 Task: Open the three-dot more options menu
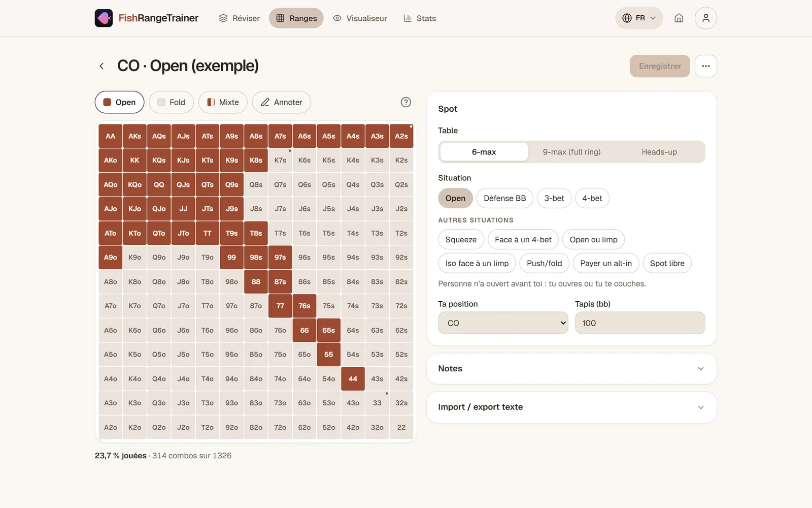click(x=705, y=66)
